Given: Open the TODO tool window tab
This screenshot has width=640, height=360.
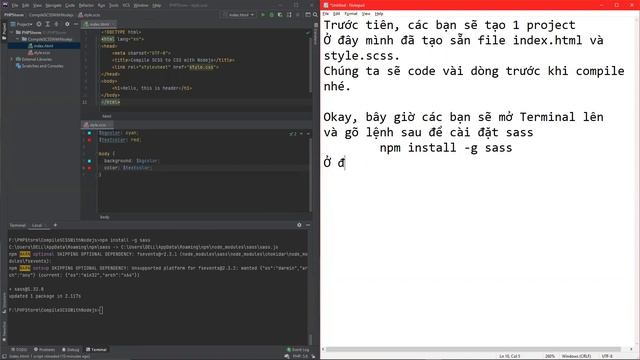Looking at the screenshot, I should [19, 350].
